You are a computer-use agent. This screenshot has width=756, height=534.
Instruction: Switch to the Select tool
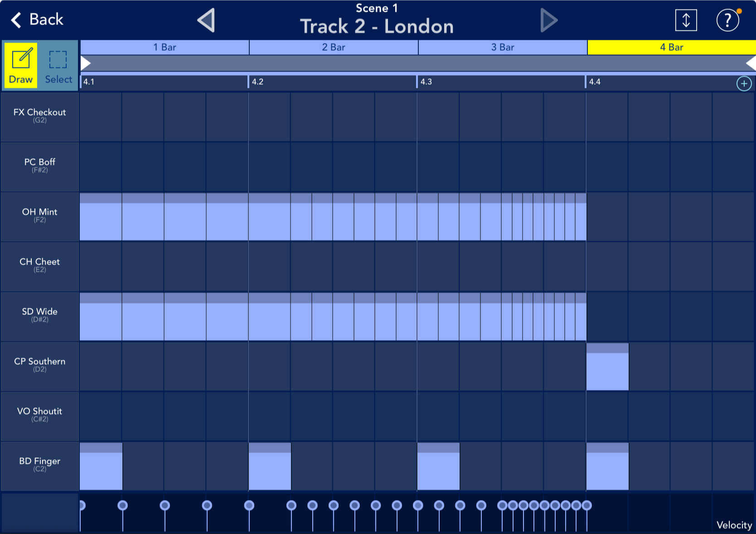pyautogui.click(x=58, y=66)
